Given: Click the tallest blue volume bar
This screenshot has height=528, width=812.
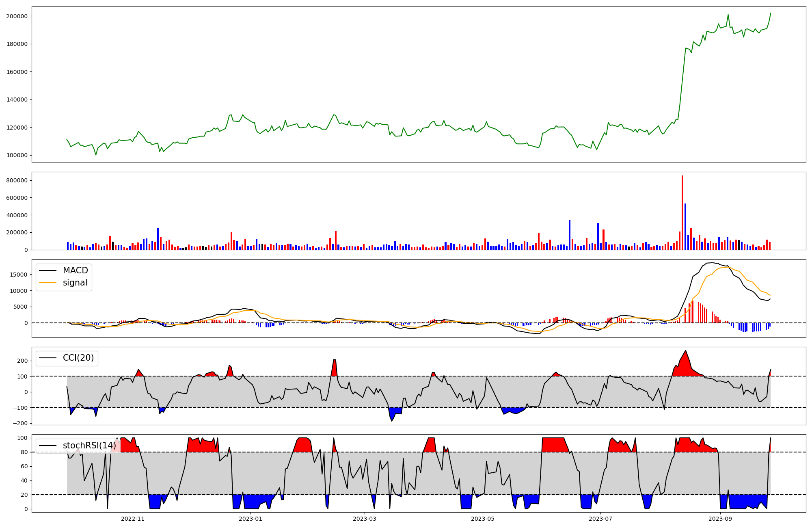Looking at the screenshot, I should (x=685, y=227).
